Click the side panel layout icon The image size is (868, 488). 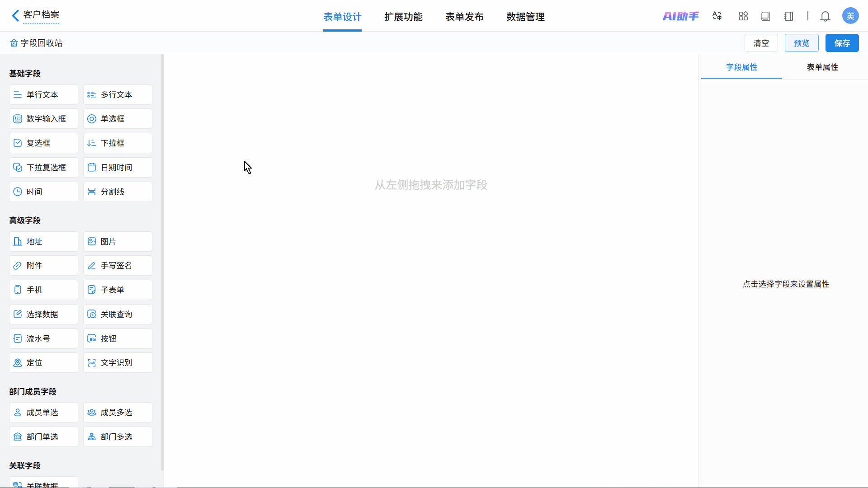tap(788, 16)
